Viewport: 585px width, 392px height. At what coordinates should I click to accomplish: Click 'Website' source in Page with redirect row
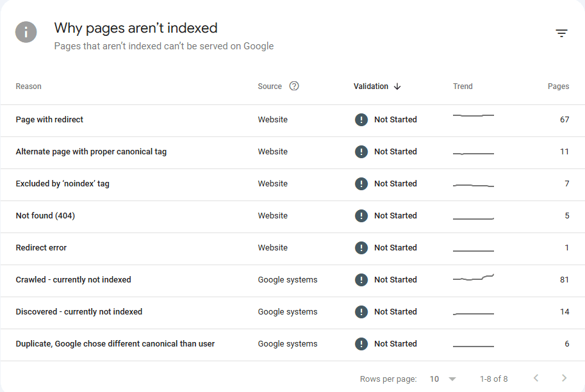(273, 120)
